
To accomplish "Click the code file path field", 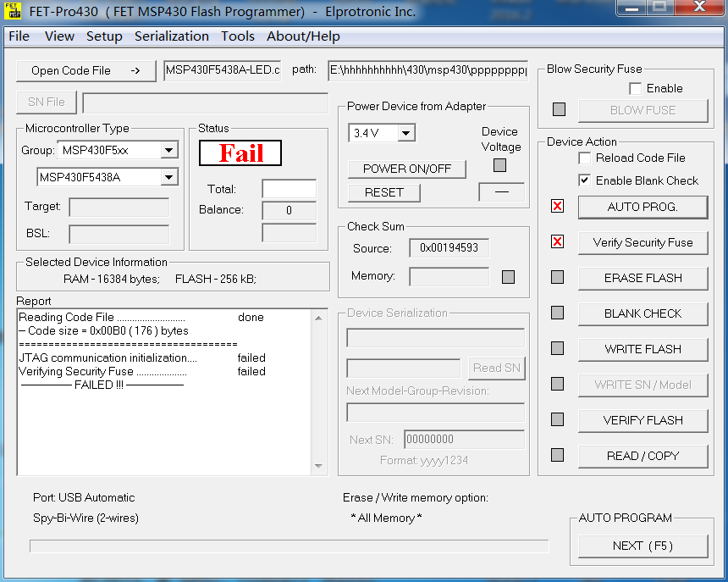I will 427,70.
